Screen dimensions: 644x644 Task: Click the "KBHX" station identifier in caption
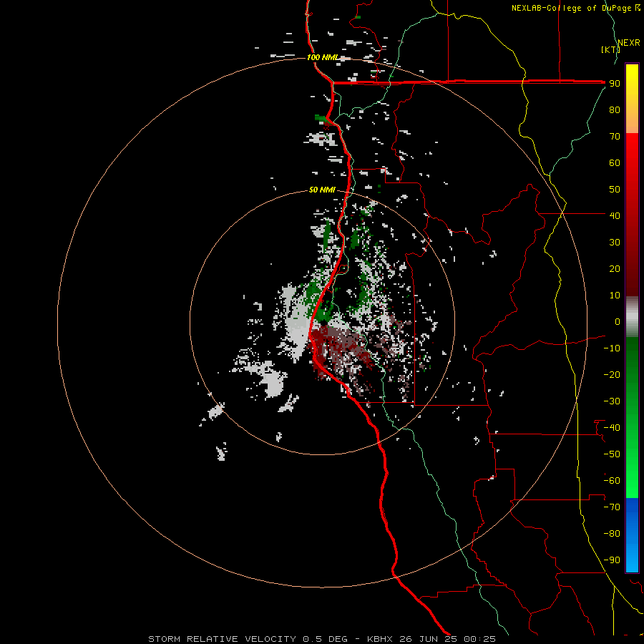click(x=380, y=639)
